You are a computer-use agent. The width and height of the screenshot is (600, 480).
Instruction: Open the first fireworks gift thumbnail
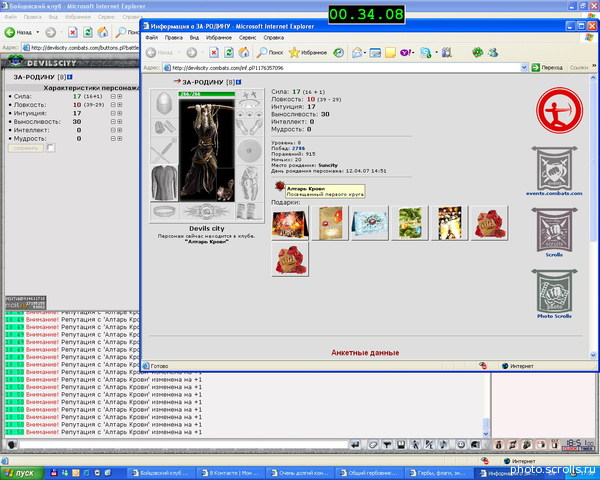290,223
